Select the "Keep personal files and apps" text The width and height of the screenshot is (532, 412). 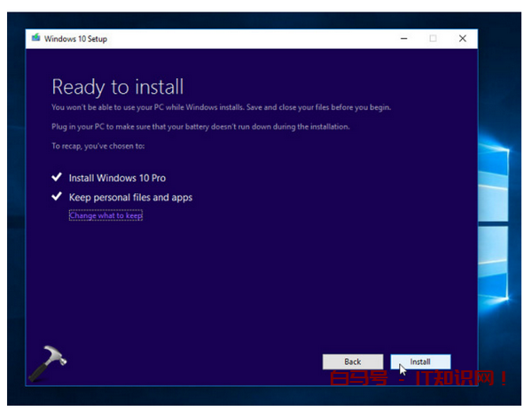click(130, 197)
